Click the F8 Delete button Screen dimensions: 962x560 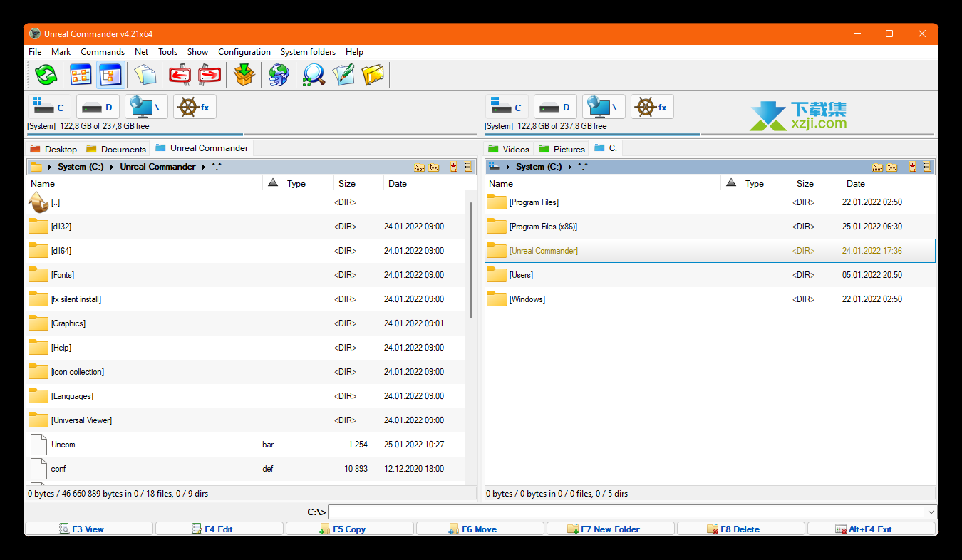coord(740,529)
